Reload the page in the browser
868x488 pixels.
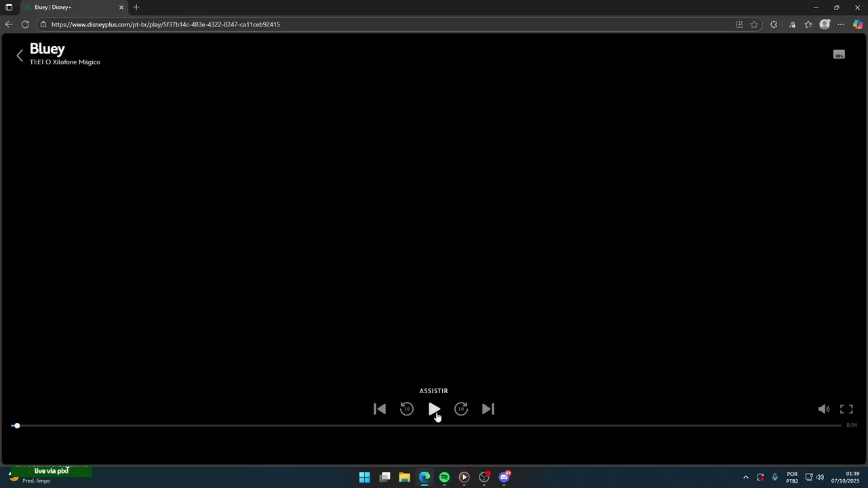(25, 24)
